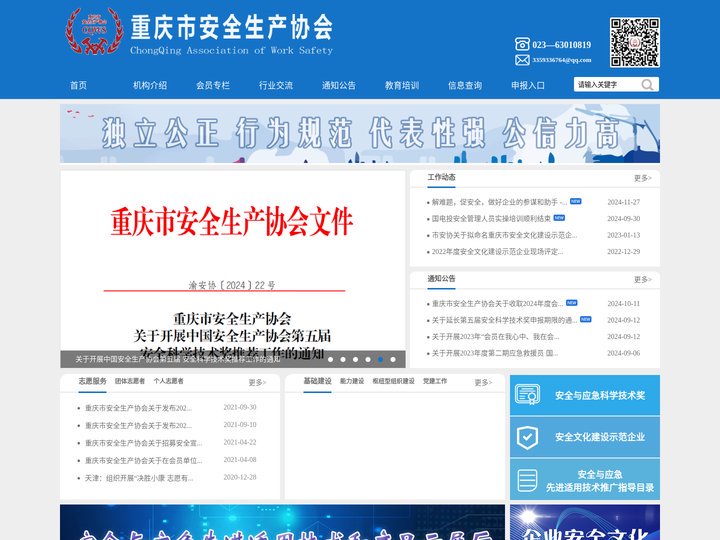The width and height of the screenshot is (720, 540).
Task: Click the search magnifier icon
Action: coord(647,84)
